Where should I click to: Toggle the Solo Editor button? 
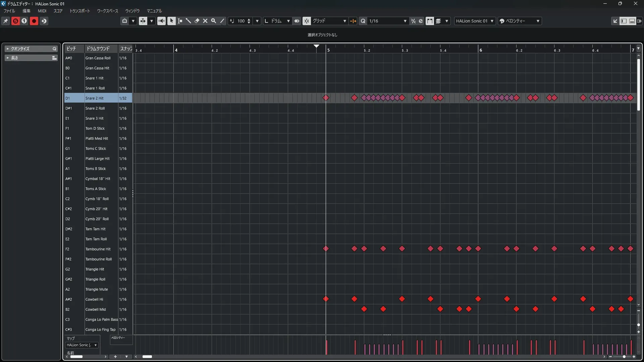point(15,21)
